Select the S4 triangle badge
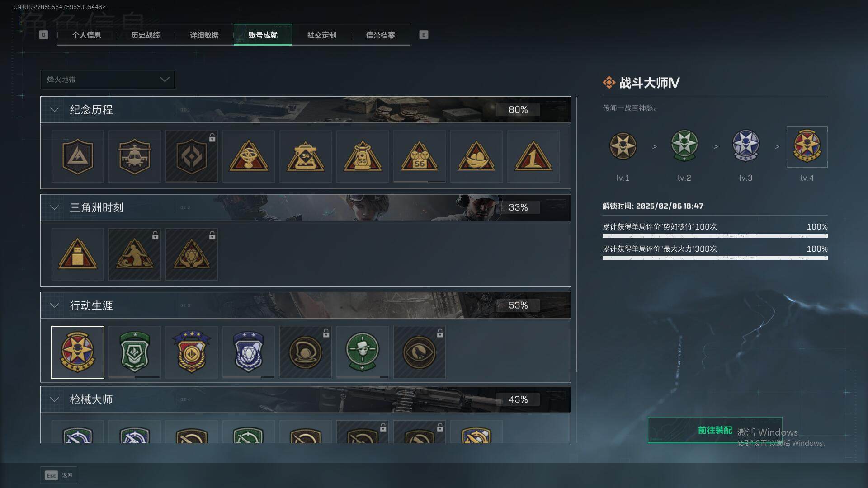This screenshot has height=488, width=868. pyautogui.click(x=305, y=156)
